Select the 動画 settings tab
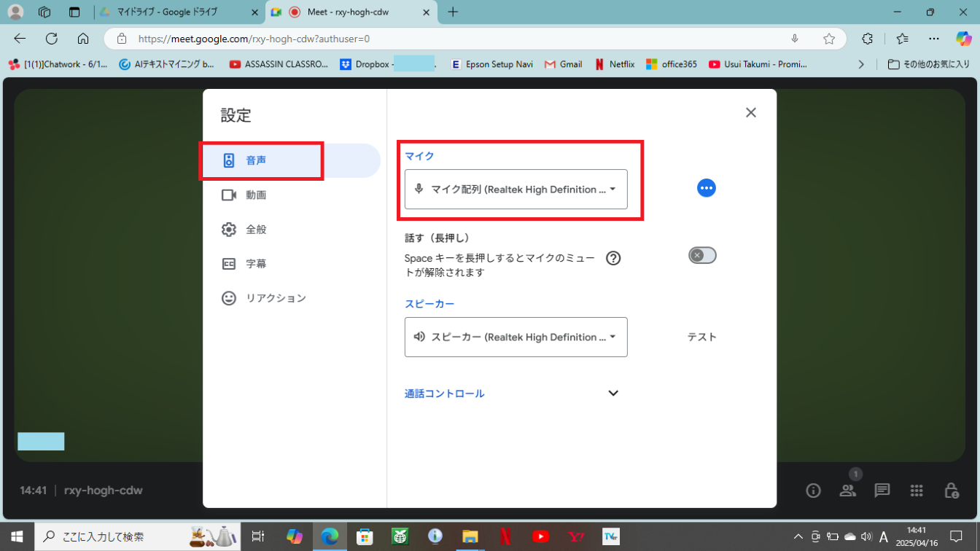Image resolution: width=980 pixels, height=551 pixels. (x=256, y=195)
